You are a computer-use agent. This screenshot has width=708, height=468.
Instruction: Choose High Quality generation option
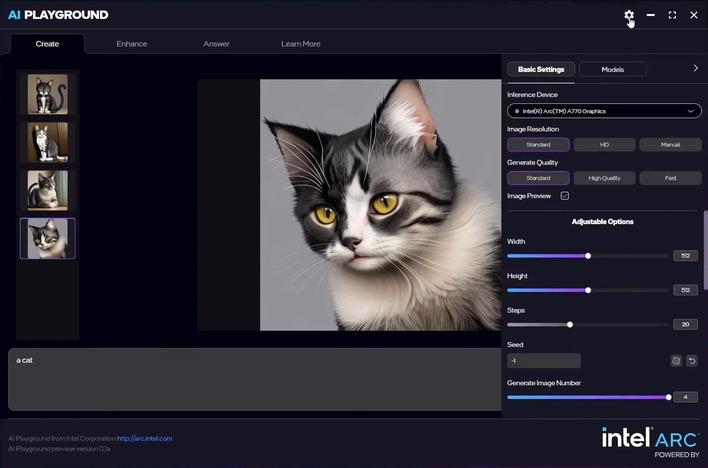(604, 178)
